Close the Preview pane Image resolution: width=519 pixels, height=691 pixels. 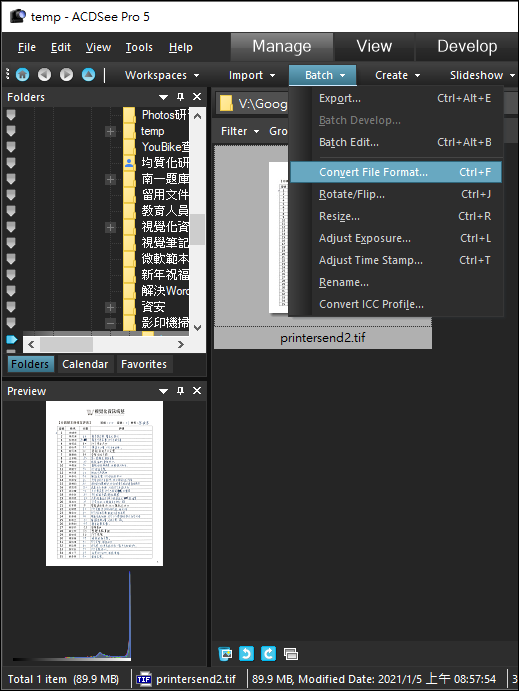[x=197, y=390]
